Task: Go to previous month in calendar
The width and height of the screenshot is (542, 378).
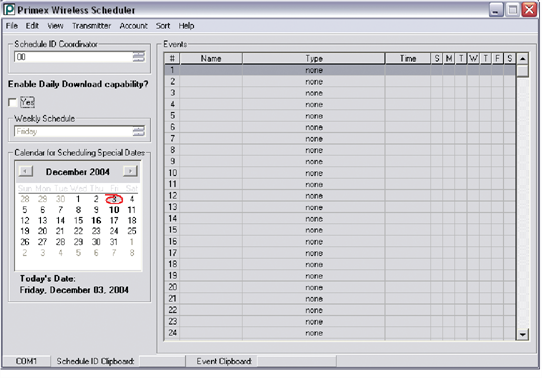Action: click(x=26, y=171)
